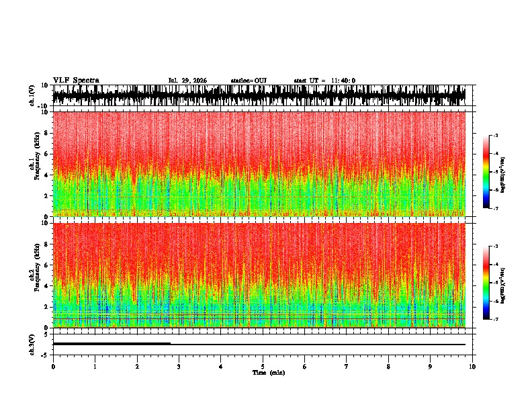
Task: Click the ch.2 spectrogram color bar
Action: [x=486, y=283]
